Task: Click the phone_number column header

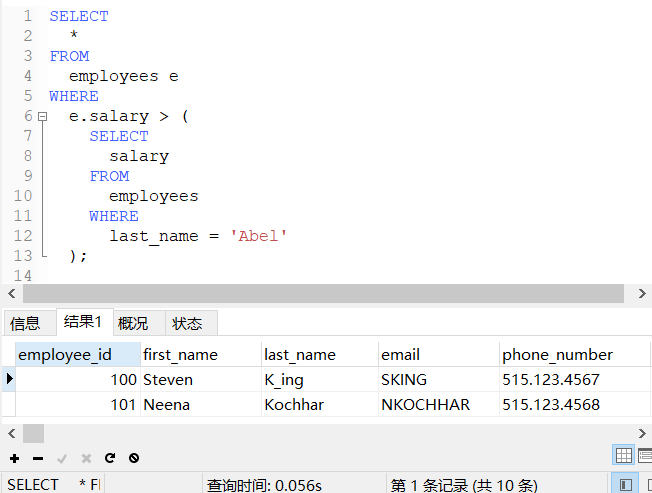Action: coord(557,354)
